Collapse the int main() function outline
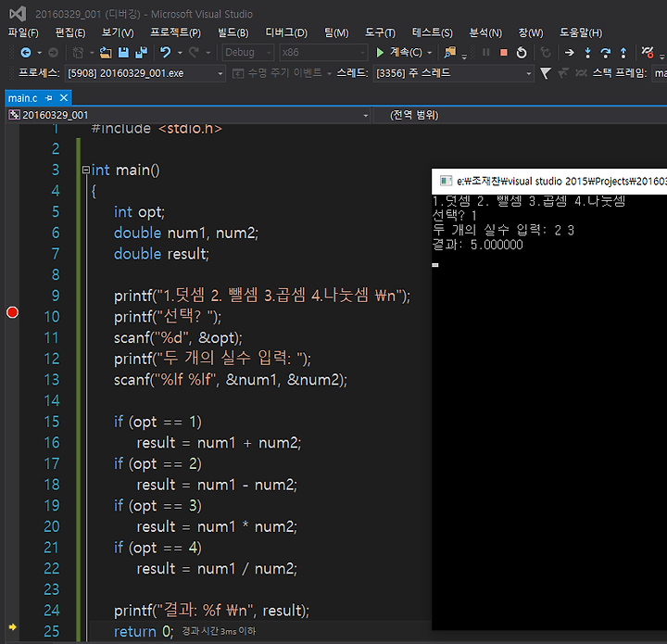 point(86,170)
